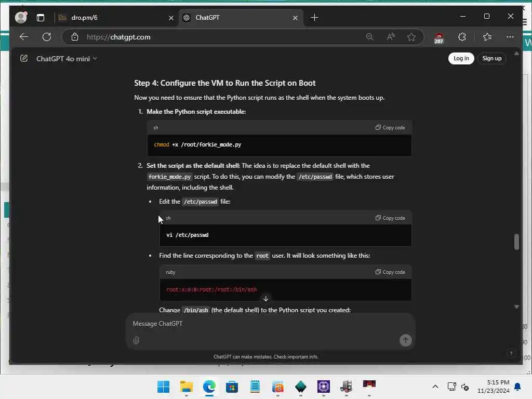Open the browser profile avatar

(x=21, y=17)
